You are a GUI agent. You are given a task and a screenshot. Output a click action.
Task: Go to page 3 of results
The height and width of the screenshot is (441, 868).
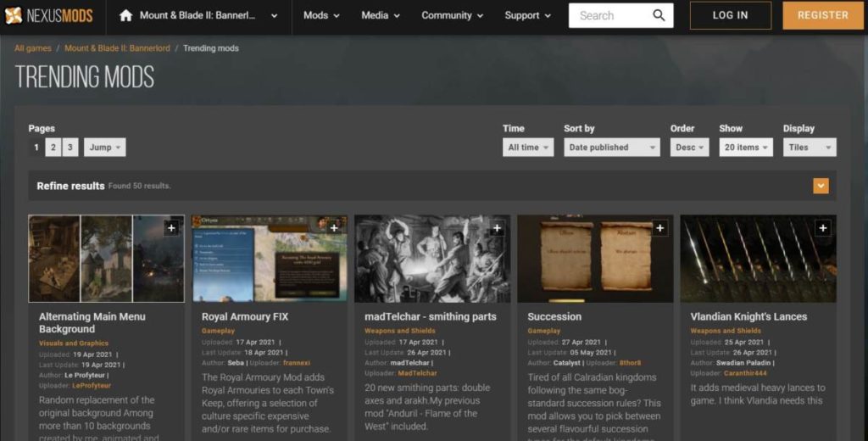pyautogui.click(x=70, y=148)
